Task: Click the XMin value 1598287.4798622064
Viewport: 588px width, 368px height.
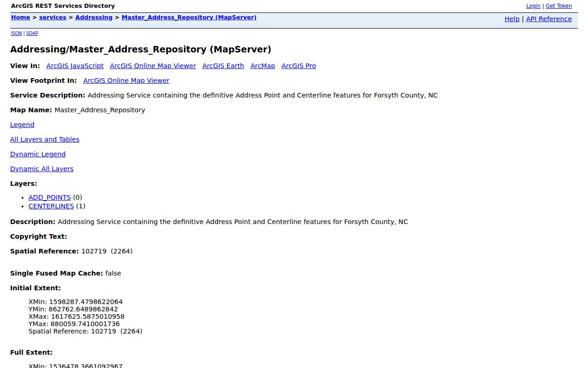Action: 86,302
